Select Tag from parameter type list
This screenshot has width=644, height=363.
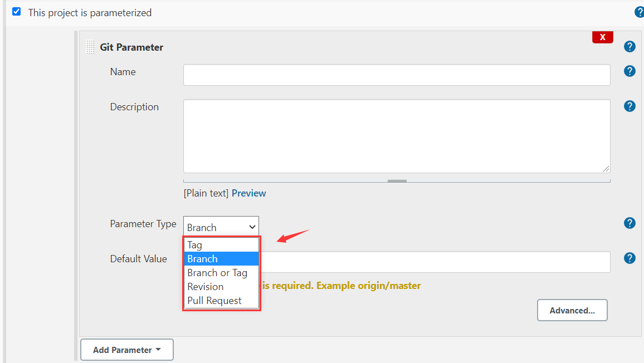195,245
